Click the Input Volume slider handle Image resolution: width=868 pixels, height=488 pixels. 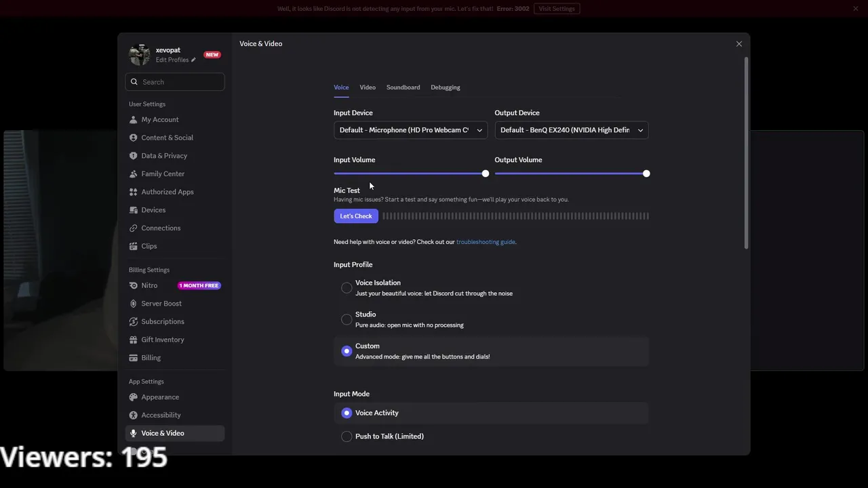coord(486,174)
